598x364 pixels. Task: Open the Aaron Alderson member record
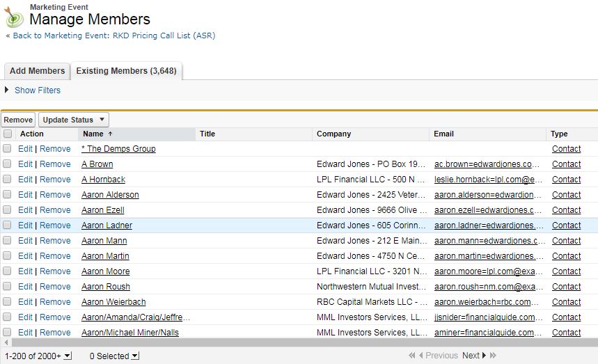pos(110,195)
